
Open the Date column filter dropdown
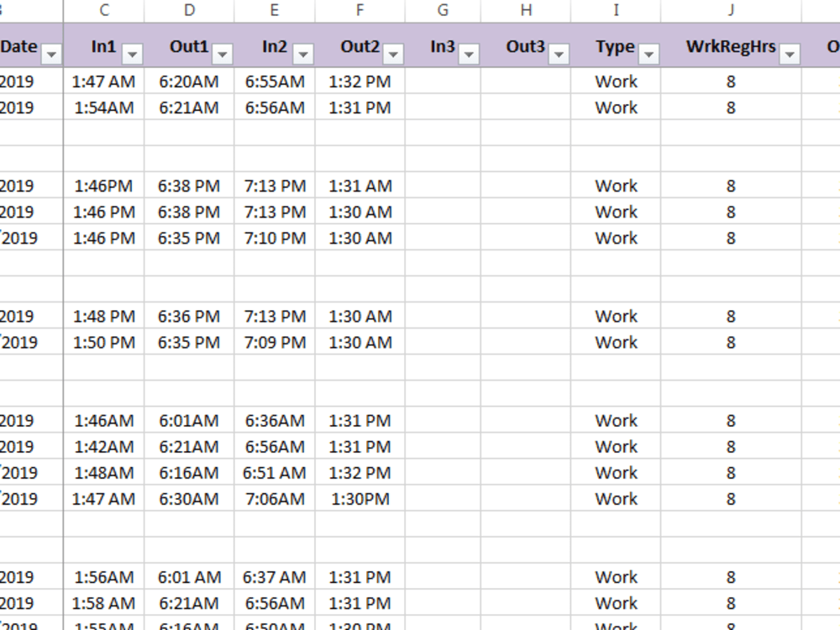[51, 54]
